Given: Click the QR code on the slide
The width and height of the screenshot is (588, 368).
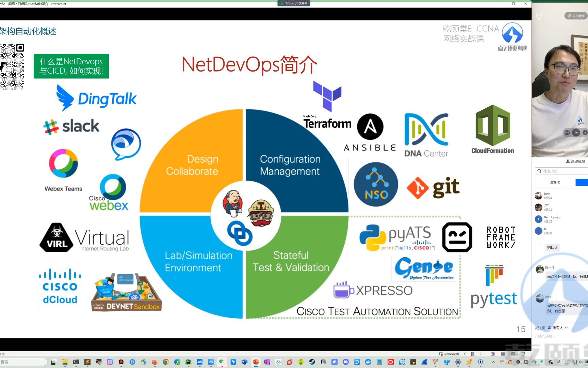Looking at the screenshot, I should 12,66.
